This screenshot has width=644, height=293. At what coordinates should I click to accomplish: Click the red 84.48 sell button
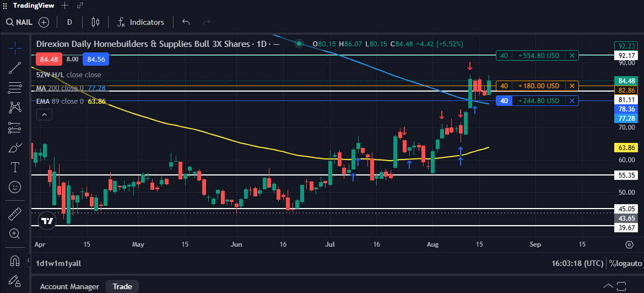pos(49,59)
